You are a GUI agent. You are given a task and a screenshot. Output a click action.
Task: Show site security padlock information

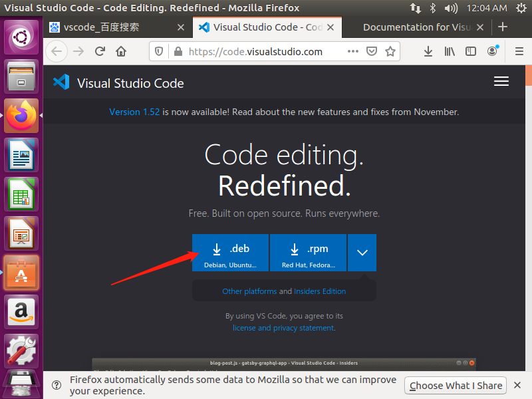[x=178, y=52]
